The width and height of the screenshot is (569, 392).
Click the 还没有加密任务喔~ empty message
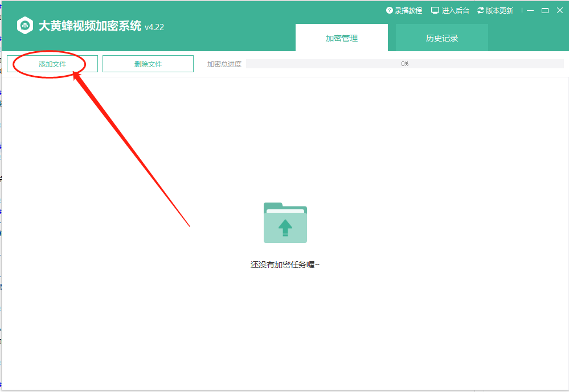coord(285,265)
